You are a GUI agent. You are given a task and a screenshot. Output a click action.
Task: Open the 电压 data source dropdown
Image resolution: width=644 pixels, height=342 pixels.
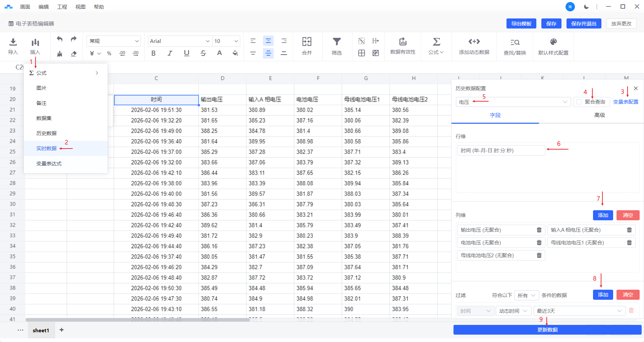[x=513, y=102]
